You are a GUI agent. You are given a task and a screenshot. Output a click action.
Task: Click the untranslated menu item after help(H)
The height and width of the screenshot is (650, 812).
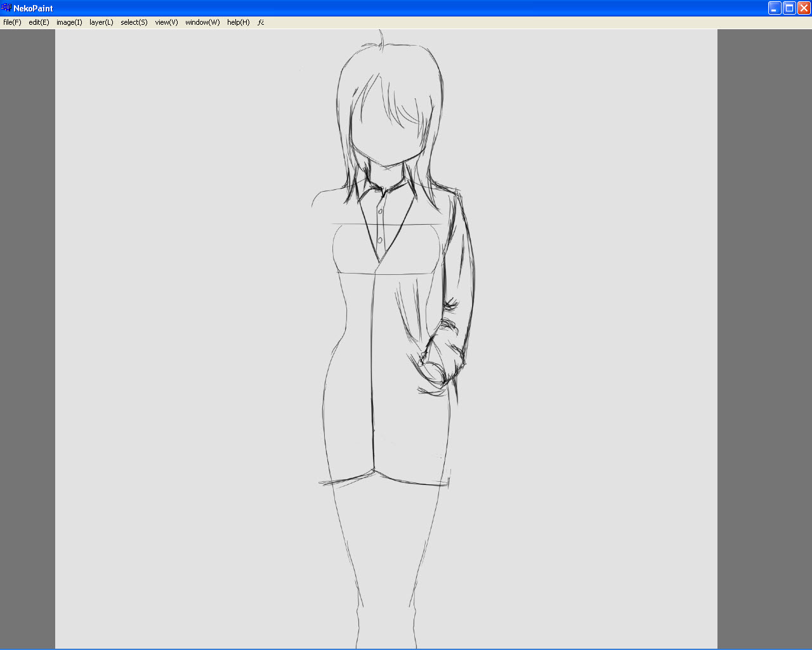(260, 22)
